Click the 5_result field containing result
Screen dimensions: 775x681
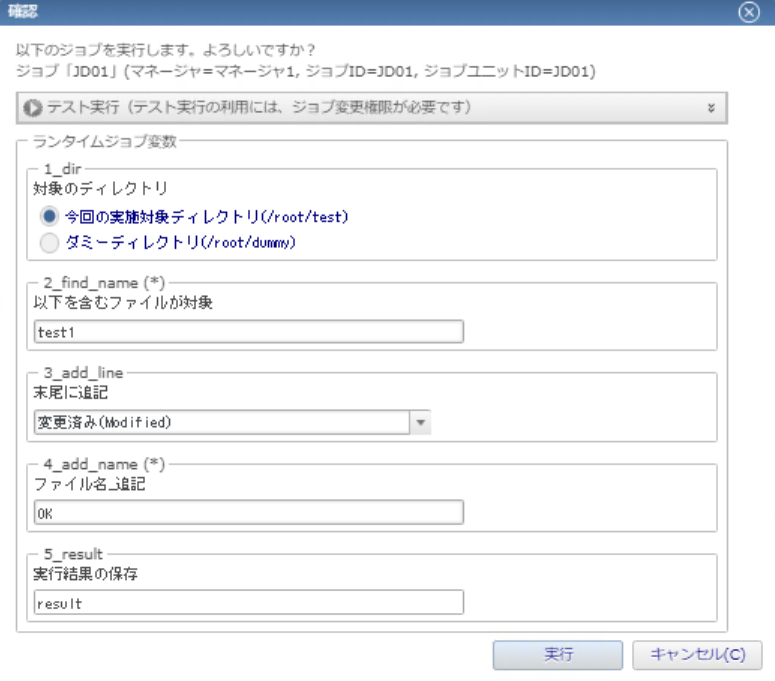click(249, 602)
